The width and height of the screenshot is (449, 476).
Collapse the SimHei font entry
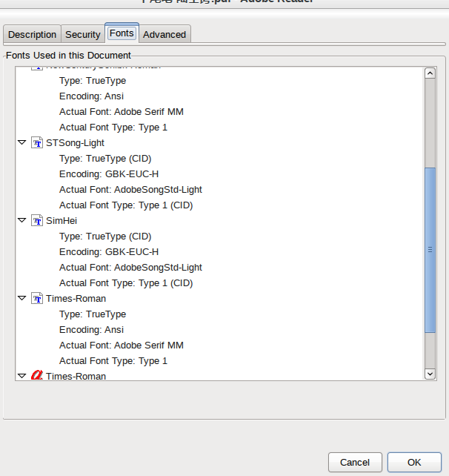[21, 220]
